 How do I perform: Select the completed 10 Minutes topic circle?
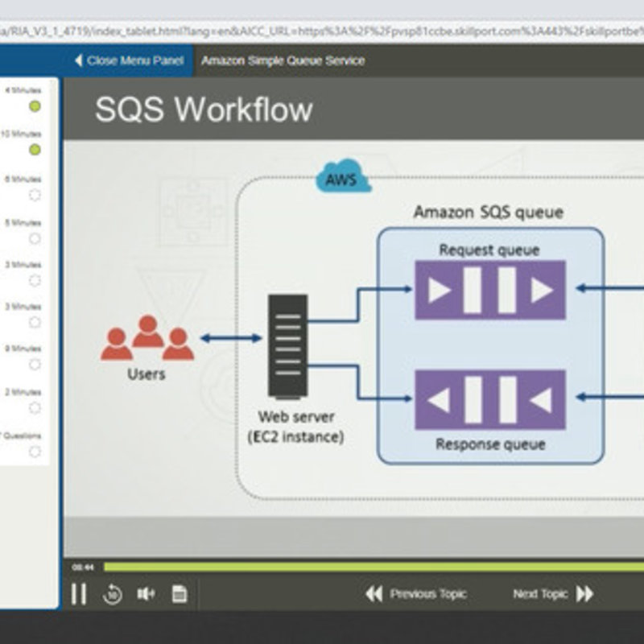click(x=35, y=150)
